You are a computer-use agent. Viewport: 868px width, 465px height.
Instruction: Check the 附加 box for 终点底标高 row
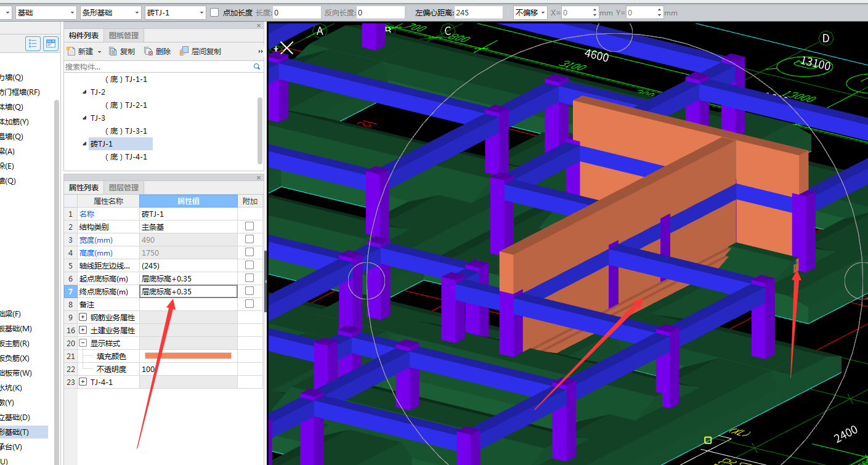(249, 291)
